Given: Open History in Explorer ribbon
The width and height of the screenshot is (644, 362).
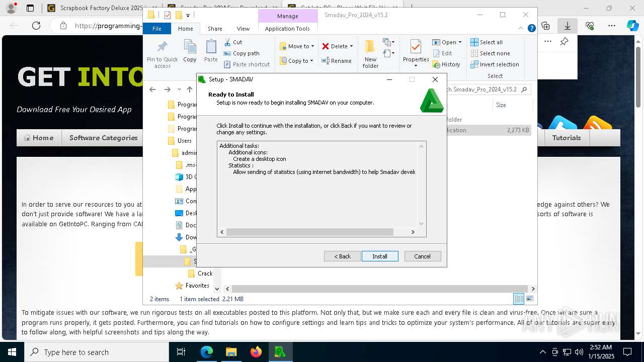Looking at the screenshot, I should pyautogui.click(x=446, y=64).
